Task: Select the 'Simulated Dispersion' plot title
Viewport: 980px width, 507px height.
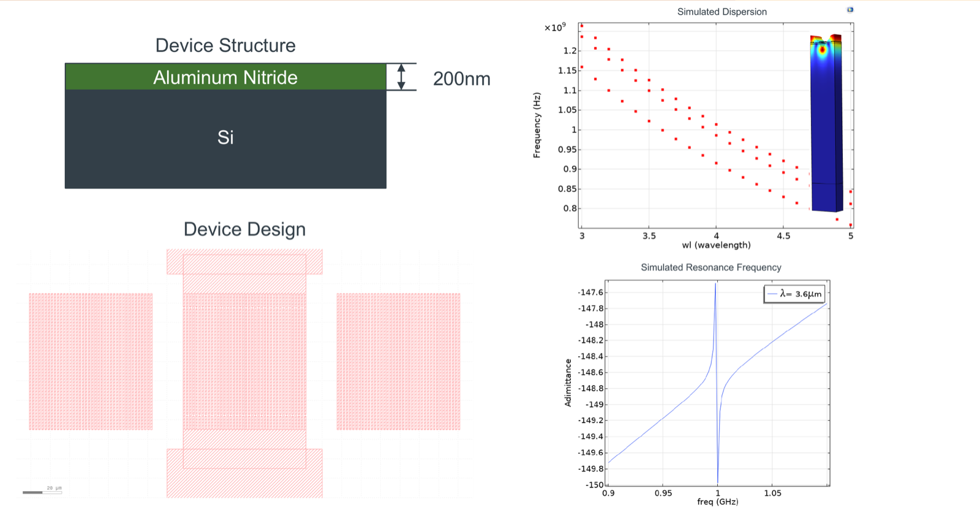Action: (x=722, y=12)
